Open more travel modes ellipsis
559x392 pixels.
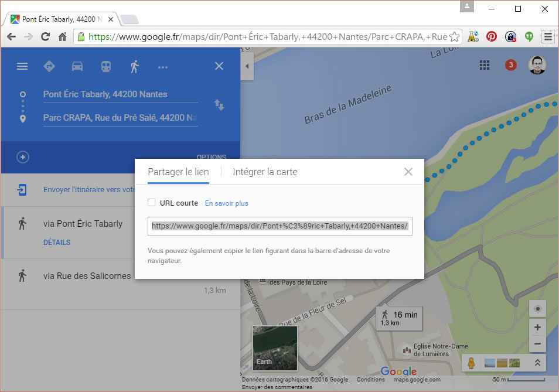(x=163, y=67)
